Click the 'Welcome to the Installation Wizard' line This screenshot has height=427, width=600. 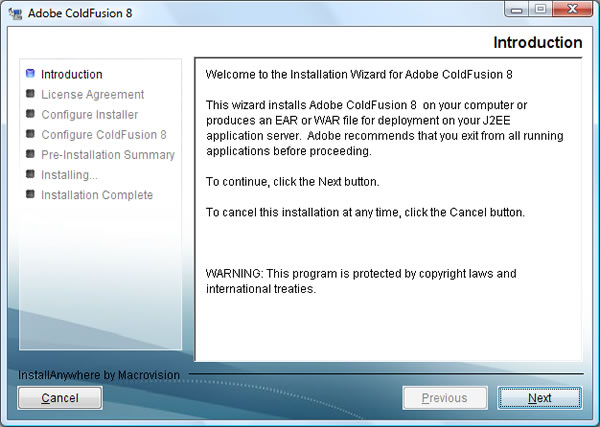point(359,74)
